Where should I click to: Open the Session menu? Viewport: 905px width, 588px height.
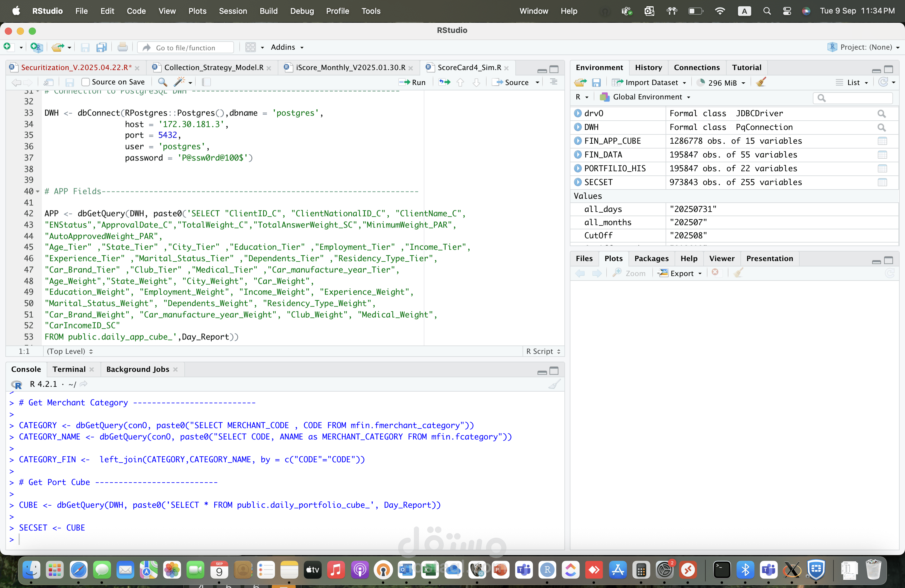pos(233,11)
